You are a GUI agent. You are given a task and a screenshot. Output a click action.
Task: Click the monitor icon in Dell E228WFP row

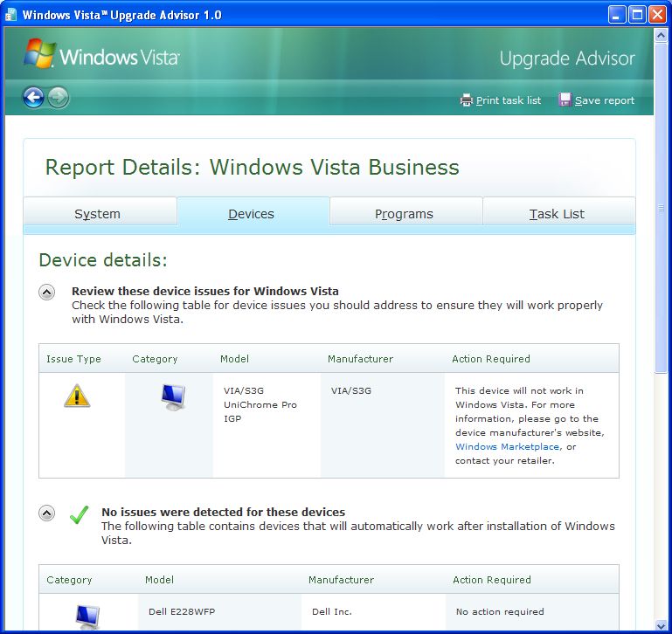[x=88, y=617]
